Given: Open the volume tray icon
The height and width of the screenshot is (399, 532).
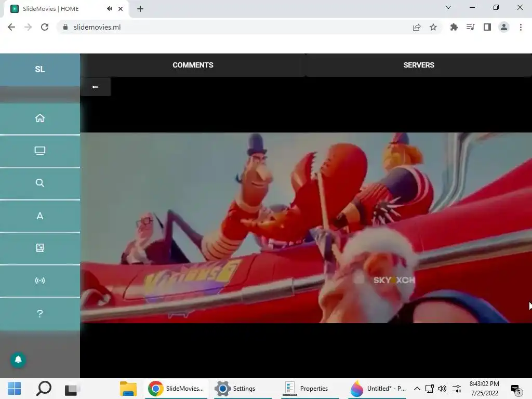Looking at the screenshot, I should (x=442, y=389).
